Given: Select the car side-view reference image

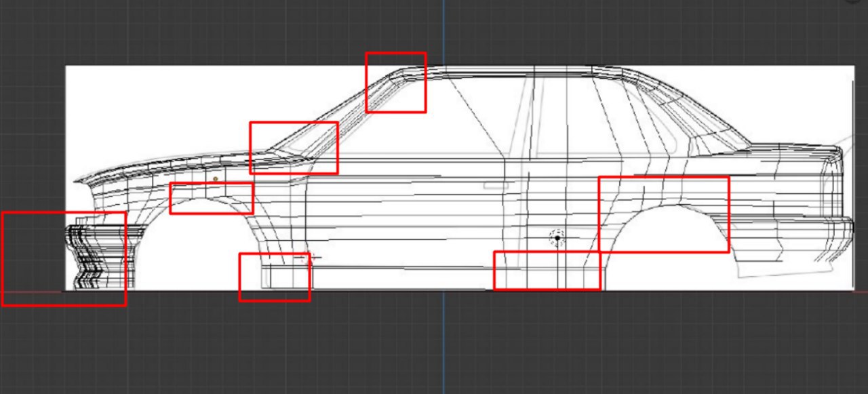Looking at the screenshot, I should 460,178.
